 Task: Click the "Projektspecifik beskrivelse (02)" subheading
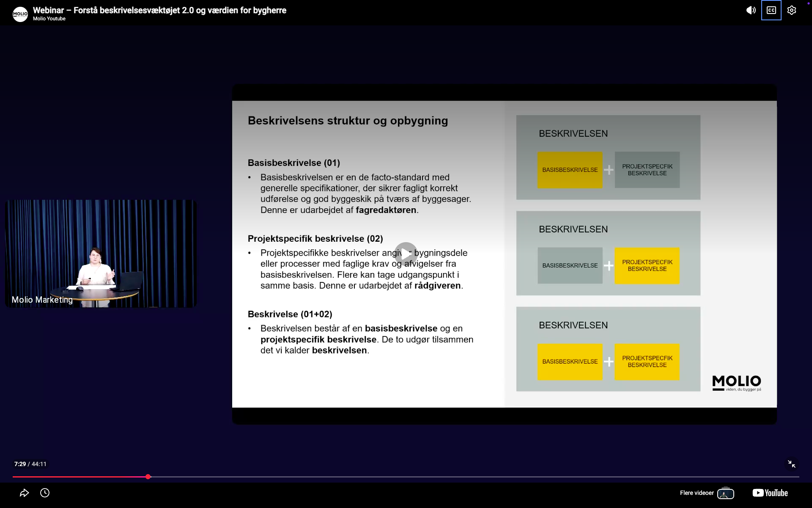[315, 239]
